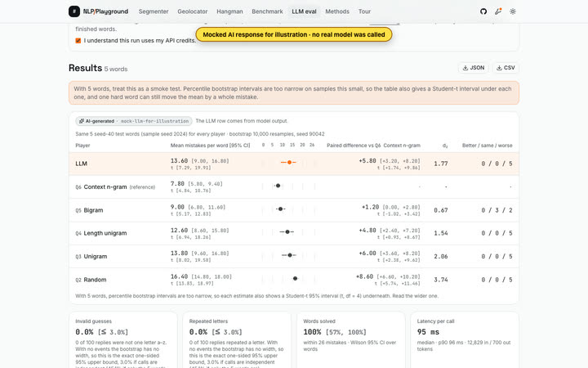Click the key icon with orange dot
Viewport: 588px width, 368px height.
pos(498,11)
